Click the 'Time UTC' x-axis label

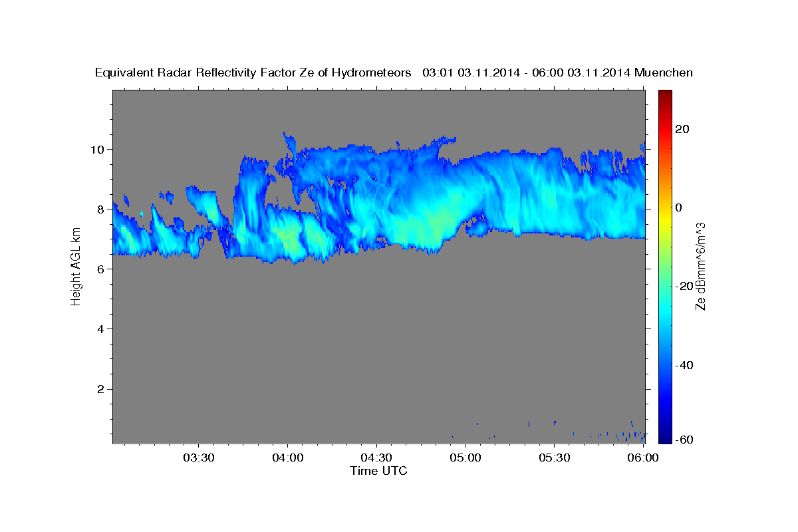378,471
